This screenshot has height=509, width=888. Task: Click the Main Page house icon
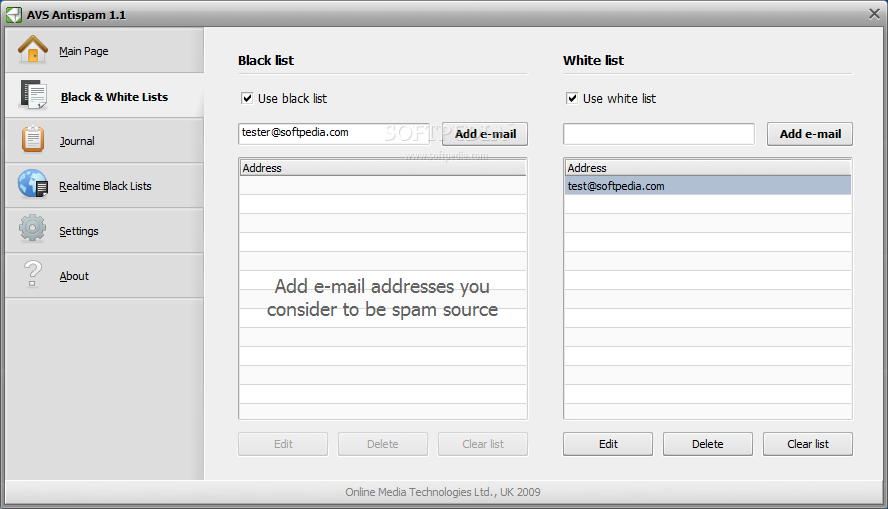pyautogui.click(x=33, y=50)
